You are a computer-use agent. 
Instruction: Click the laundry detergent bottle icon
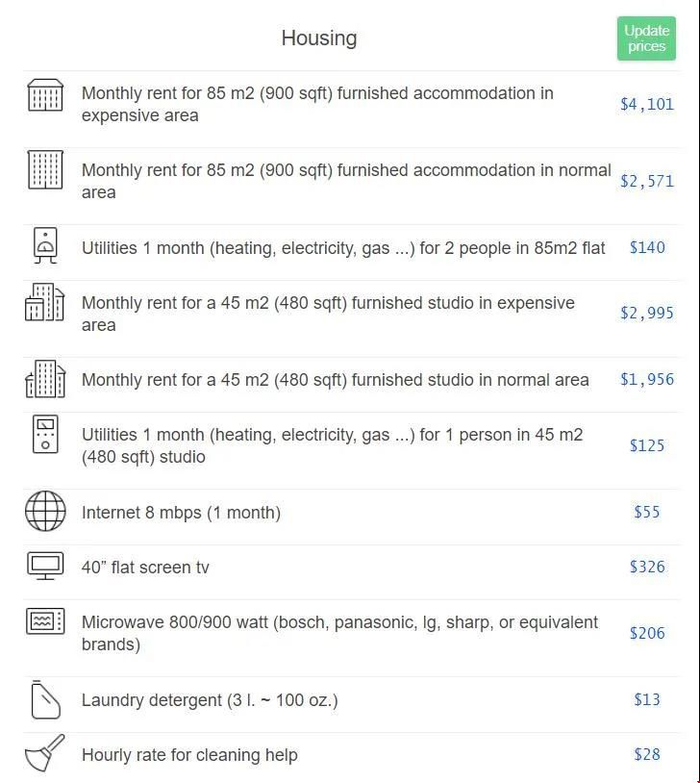[45, 699]
